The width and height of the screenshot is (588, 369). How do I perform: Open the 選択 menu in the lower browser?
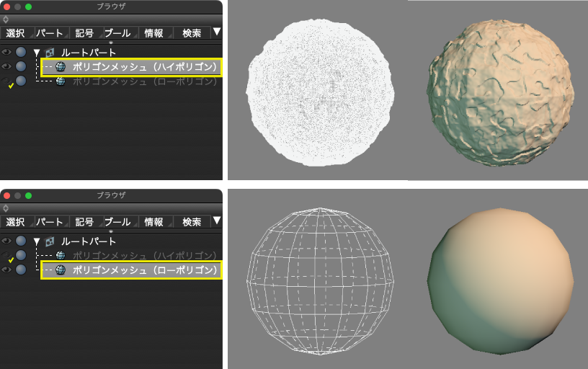pos(17,222)
